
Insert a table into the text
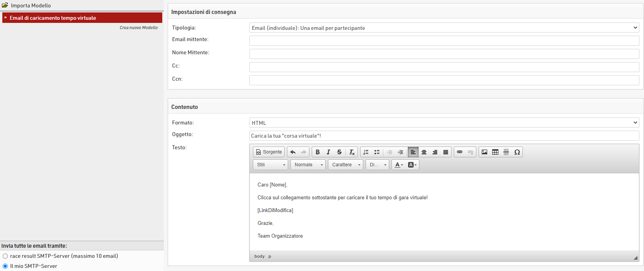[495, 152]
